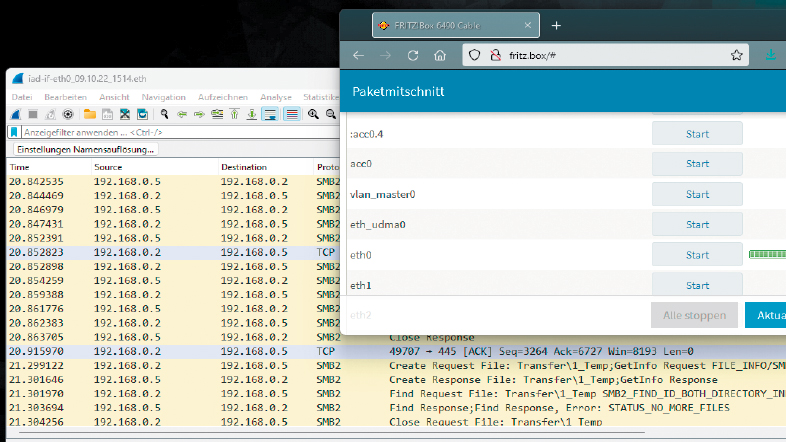Close the FRITZ!Box 6490 Cable tab
The height and width of the screenshot is (442, 786).
528,25
